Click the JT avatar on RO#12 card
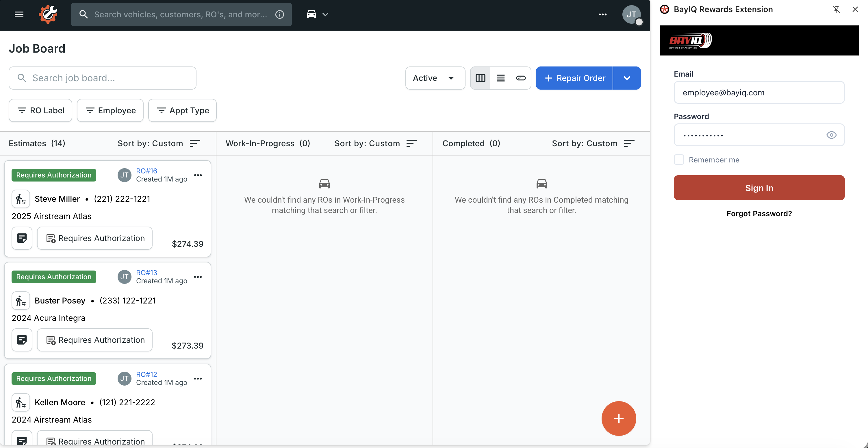This screenshot has width=868, height=448. [x=124, y=379]
